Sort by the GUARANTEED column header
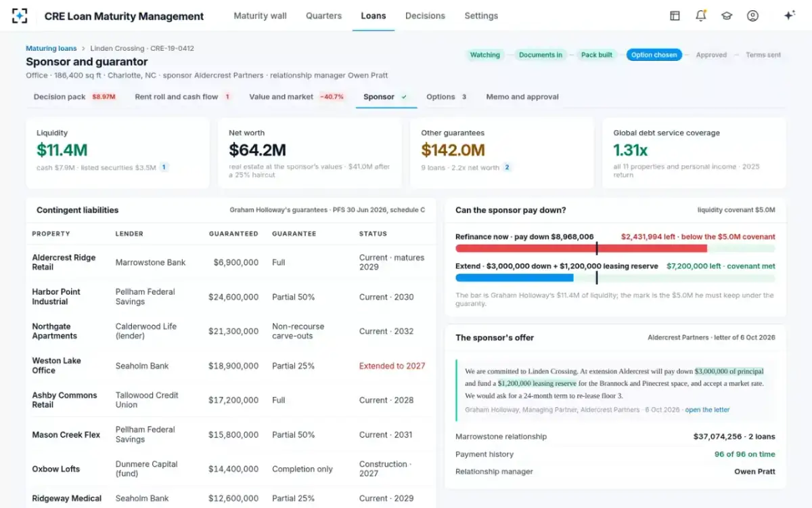The width and height of the screenshot is (812, 508). coord(233,234)
